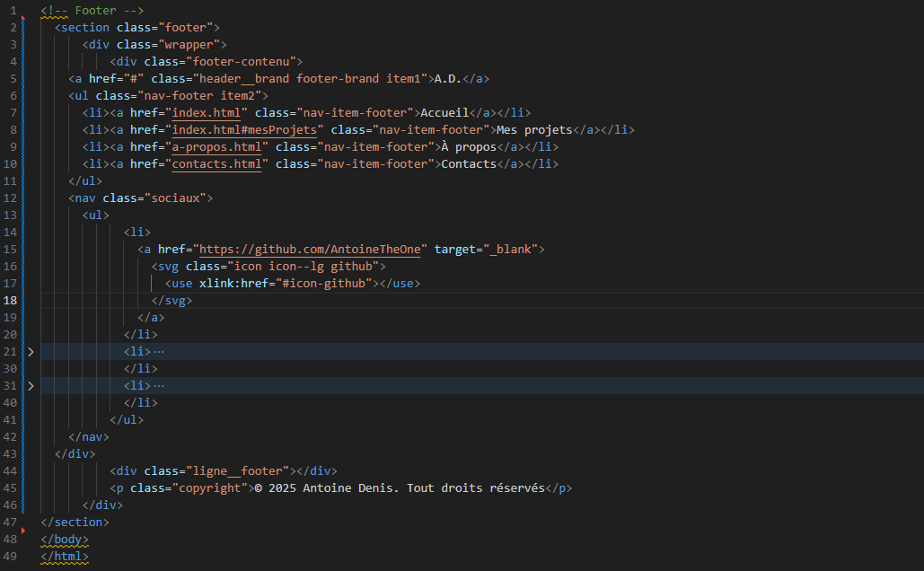This screenshot has height=571, width=924.
Task: Open the underlined index.html link
Action: pos(207,112)
